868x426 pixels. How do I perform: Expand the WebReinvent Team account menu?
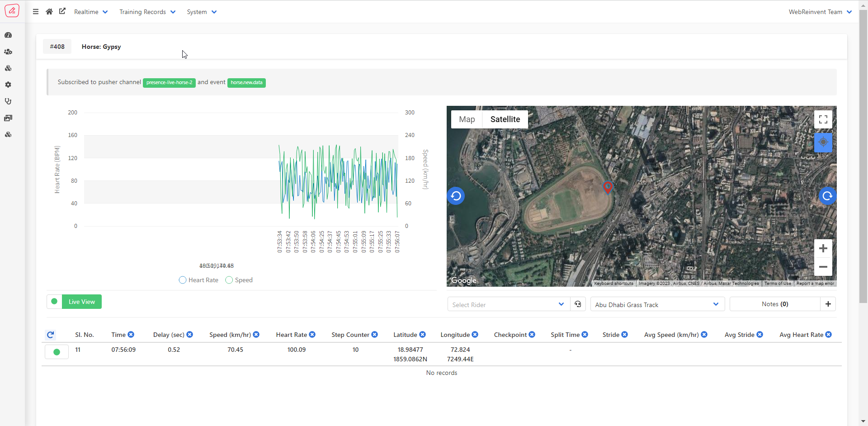point(820,12)
